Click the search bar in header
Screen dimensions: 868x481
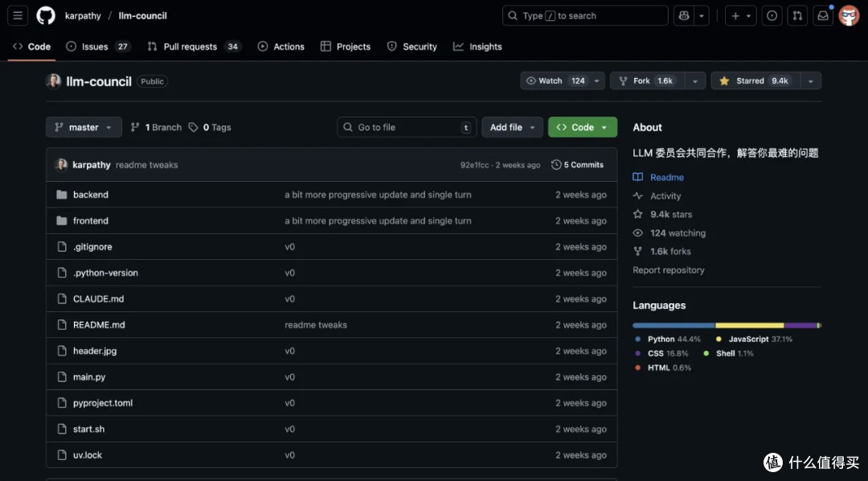(x=585, y=16)
